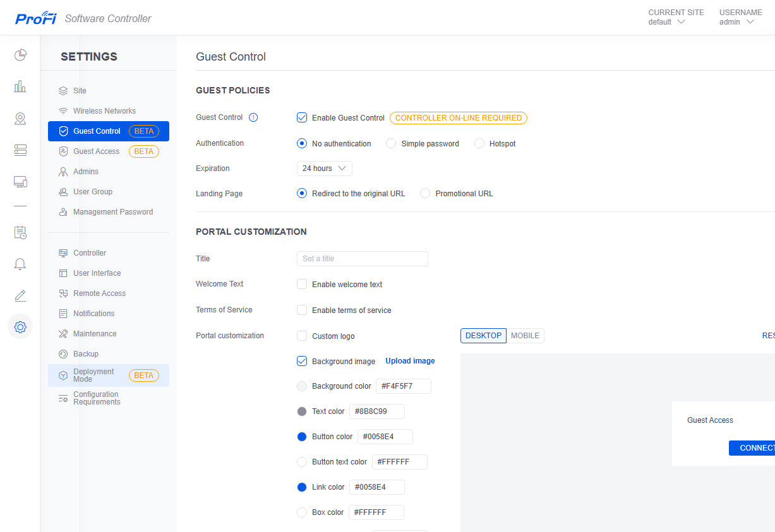Click the portal Title input field
The height and width of the screenshot is (532, 775).
tap(362, 259)
